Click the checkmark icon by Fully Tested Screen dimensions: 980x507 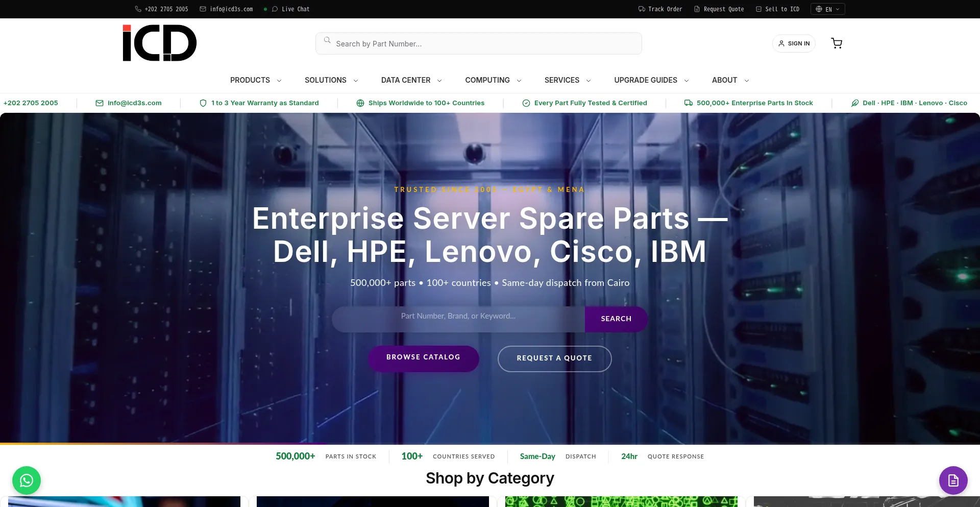[x=526, y=103]
